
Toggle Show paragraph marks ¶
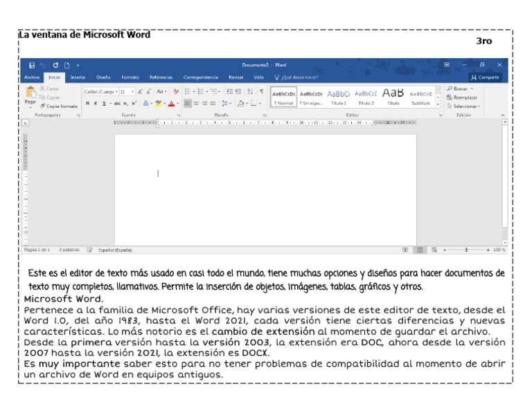(x=262, y=91)
